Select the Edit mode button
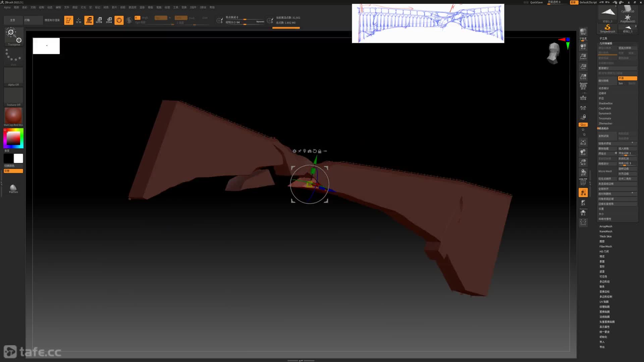Image resolution: width=644 pixels, height=362 pixels. click(68, 20)
